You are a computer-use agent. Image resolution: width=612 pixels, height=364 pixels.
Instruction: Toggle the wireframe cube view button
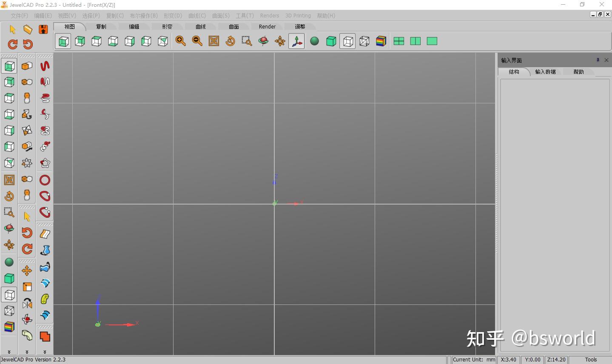click(x=347, y=41)
